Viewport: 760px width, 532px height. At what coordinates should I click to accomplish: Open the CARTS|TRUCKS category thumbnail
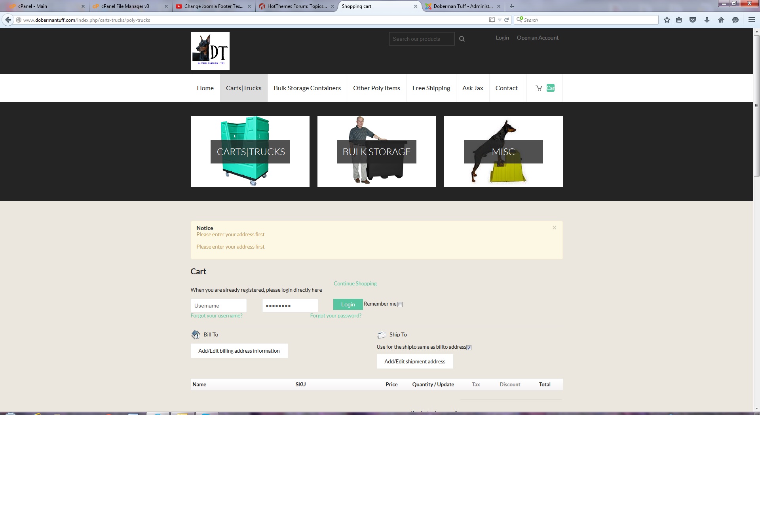tap(250, 152)
